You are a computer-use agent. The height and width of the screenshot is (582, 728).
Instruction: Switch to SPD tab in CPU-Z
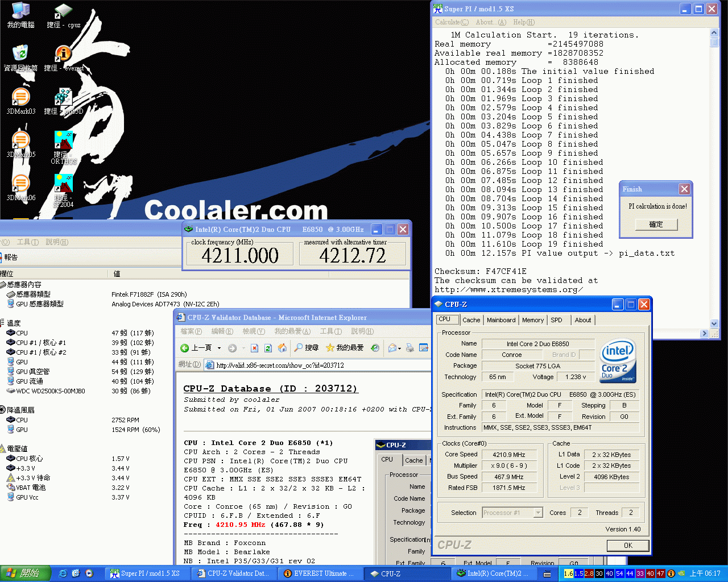556,320
